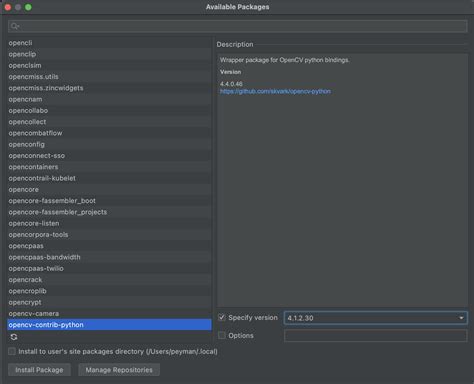
Task: Click the Options text field
Action: tap(376, 336)
